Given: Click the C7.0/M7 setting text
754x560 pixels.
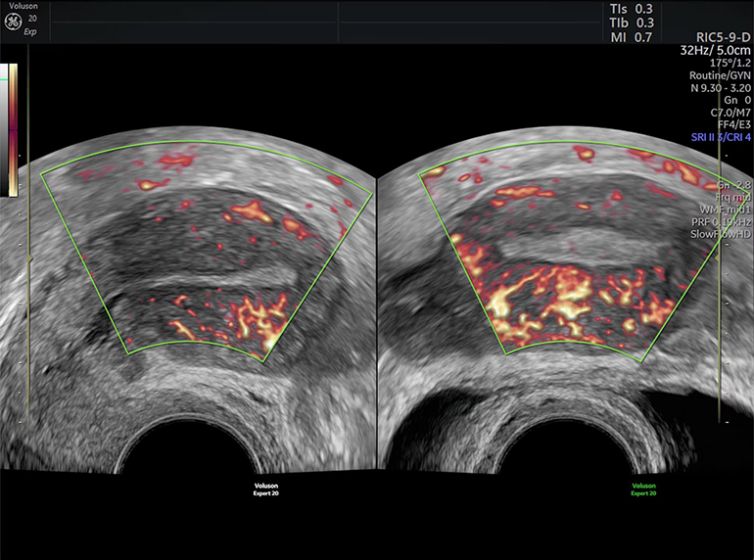Looking at the screenshot, I should point(729,113).
